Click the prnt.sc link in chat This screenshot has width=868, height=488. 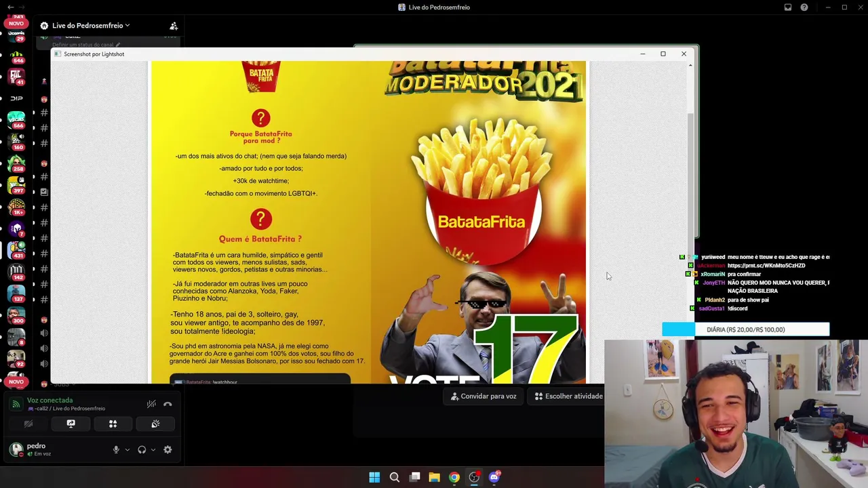pos(766,266)
